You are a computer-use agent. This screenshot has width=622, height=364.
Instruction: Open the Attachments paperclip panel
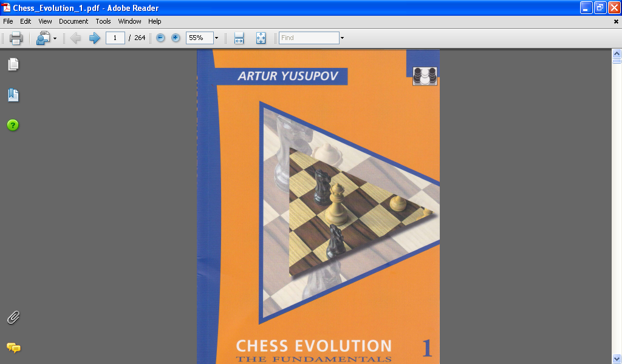[13, 318]
